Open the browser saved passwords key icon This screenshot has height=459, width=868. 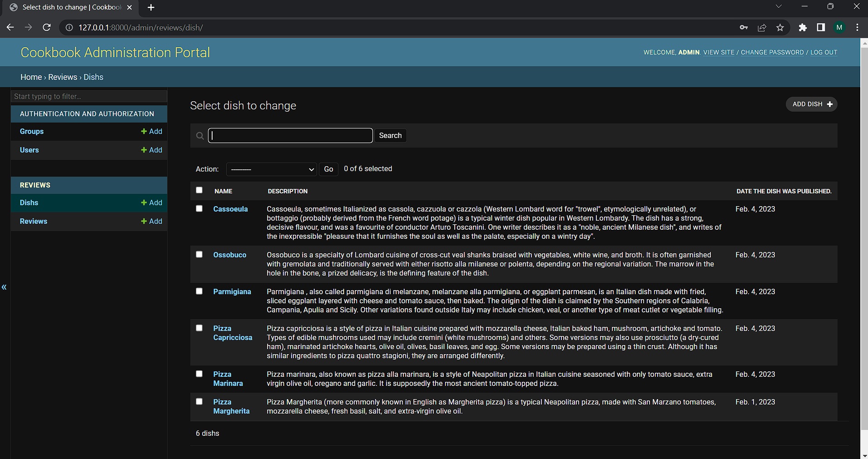(x=744, y=28)
